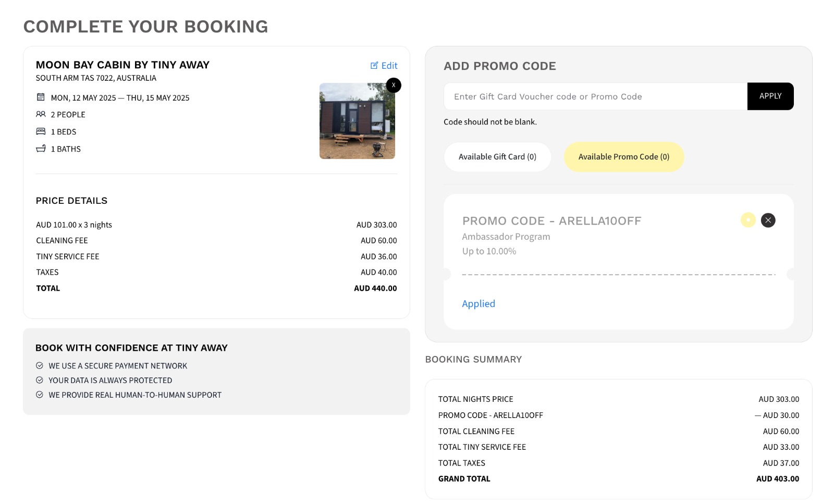This screenshot has width=834, height=504.
Task: Click the bathtub icon next to 1 BATHS
Action: coord(41,149)
